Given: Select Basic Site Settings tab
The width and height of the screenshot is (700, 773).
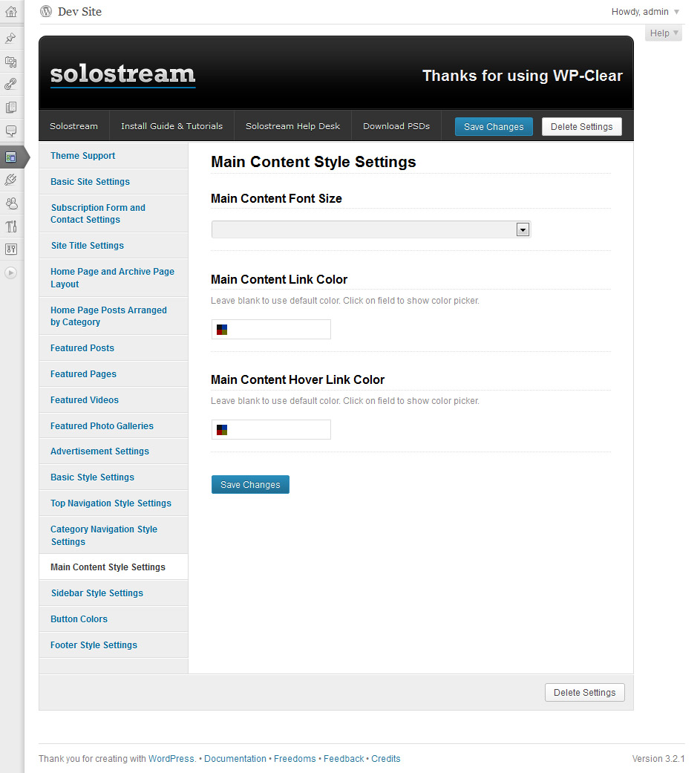Looking at the screenshot, I should (x=114, y=182).
